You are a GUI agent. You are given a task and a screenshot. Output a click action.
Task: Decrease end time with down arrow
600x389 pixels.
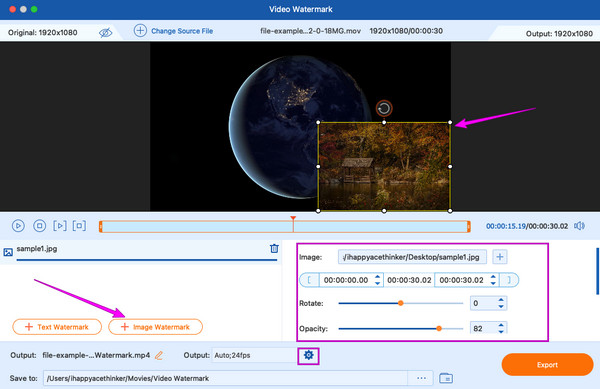tap(493, 283)
